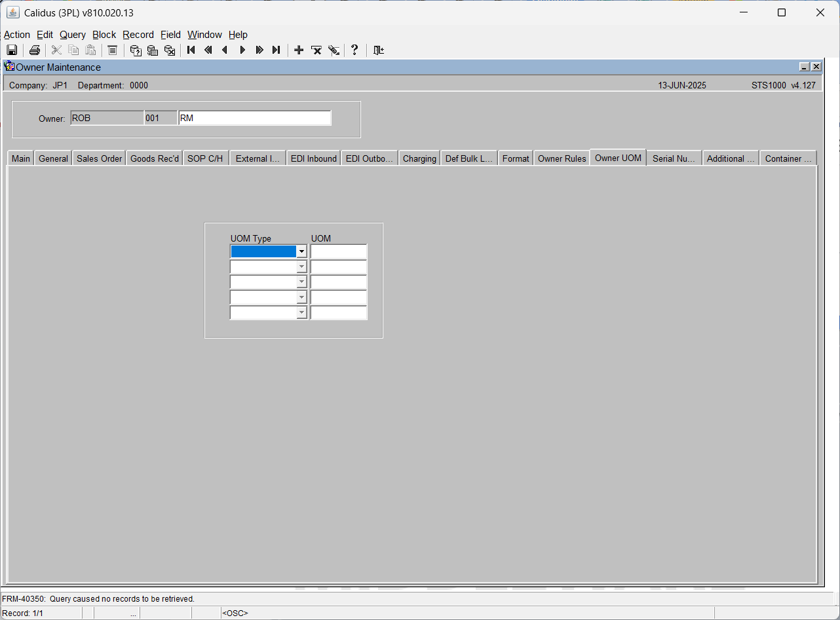Go to next block icon
Screen dimensions: 840x620
(259, 50)
